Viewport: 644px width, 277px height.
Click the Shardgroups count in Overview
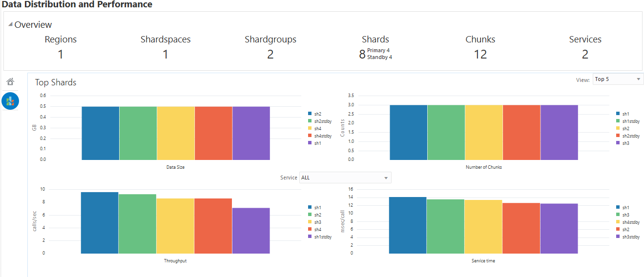[x=270, y=54]
